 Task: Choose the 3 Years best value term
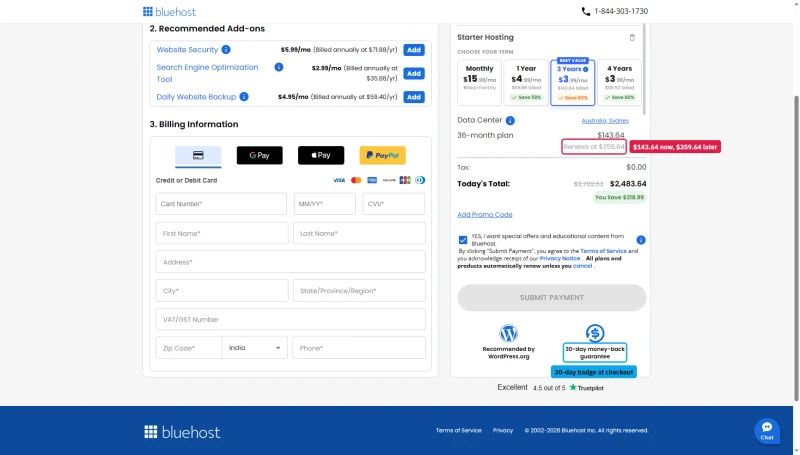572,82
